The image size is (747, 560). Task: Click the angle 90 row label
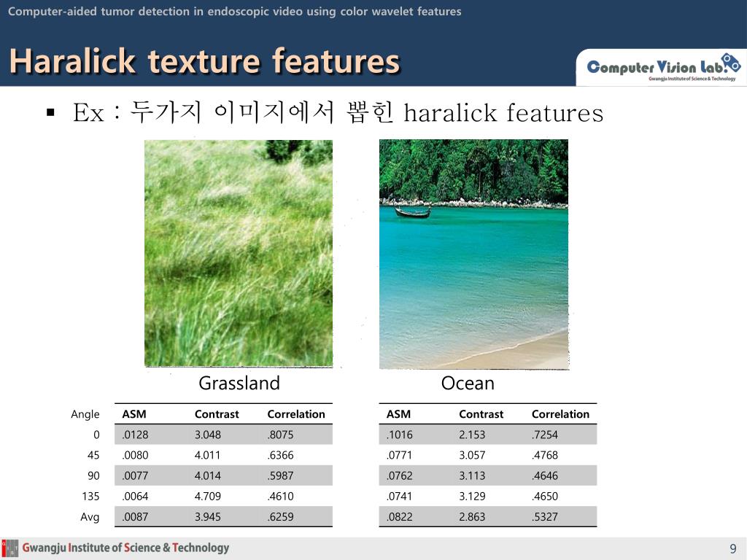pos(93,475)
